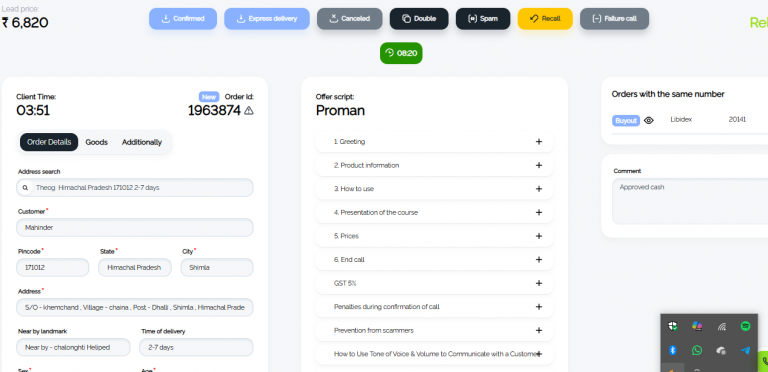Click the green 08:20 timer button
This screenshot has height=372, width=768.
click(x=401, y=53)
